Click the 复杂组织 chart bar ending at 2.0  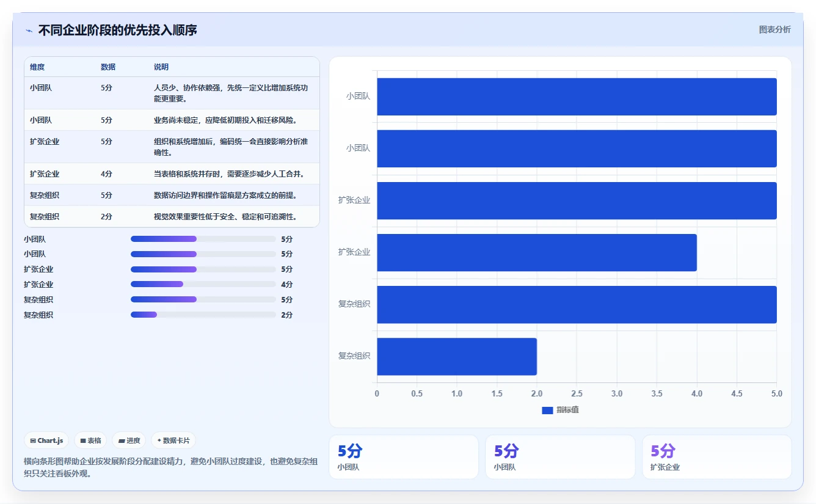(x=457, y=356)
